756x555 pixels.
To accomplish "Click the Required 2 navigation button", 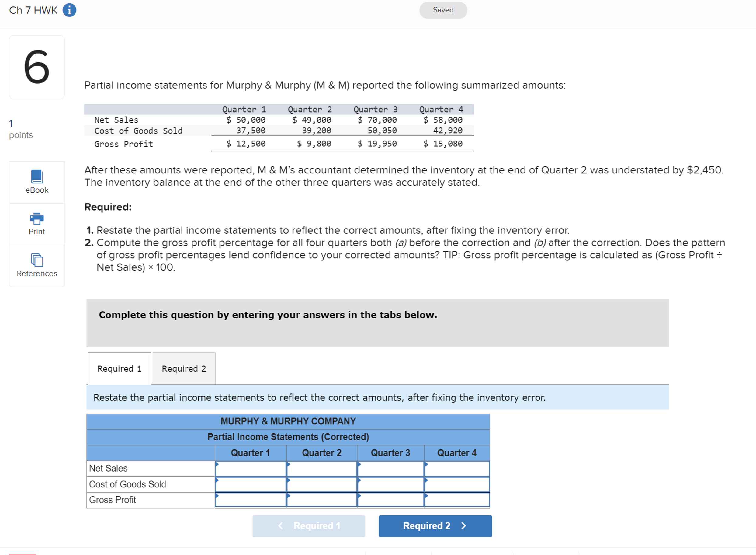I will point(434,526).
